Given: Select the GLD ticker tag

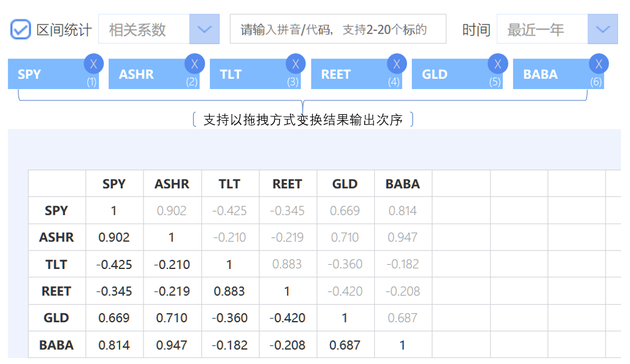Looking at the screenshot, I should [x=457, y=74].
